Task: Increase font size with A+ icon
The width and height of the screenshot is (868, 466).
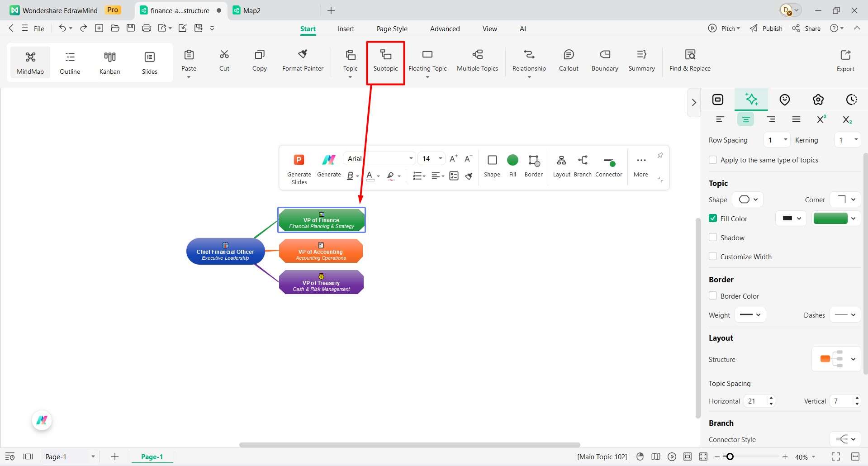Action: (453, 158)
